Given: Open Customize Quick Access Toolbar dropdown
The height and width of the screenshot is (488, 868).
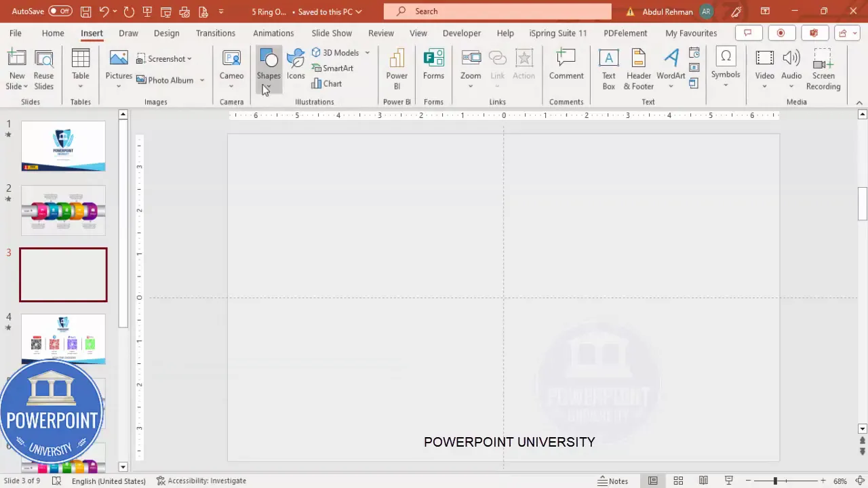Looking at the screenshot, I should tap(221, 12).
